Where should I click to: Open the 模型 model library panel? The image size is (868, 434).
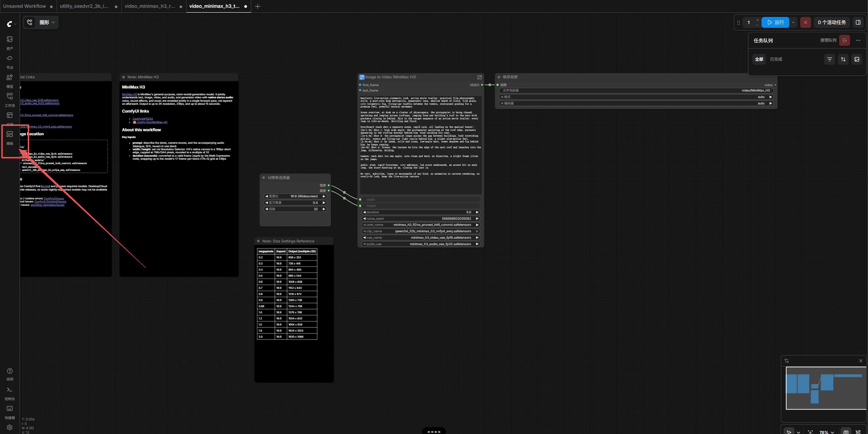(x=9, y=81)
